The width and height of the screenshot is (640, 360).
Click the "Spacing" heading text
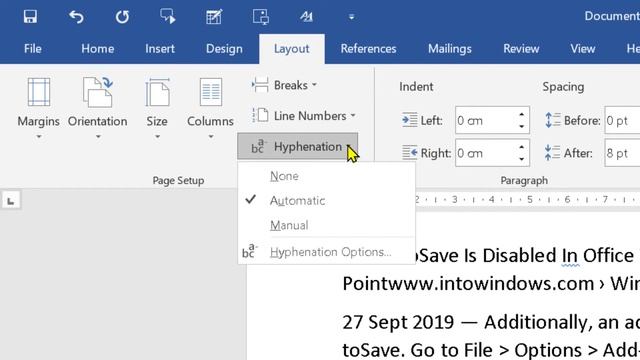coord(563,87)
